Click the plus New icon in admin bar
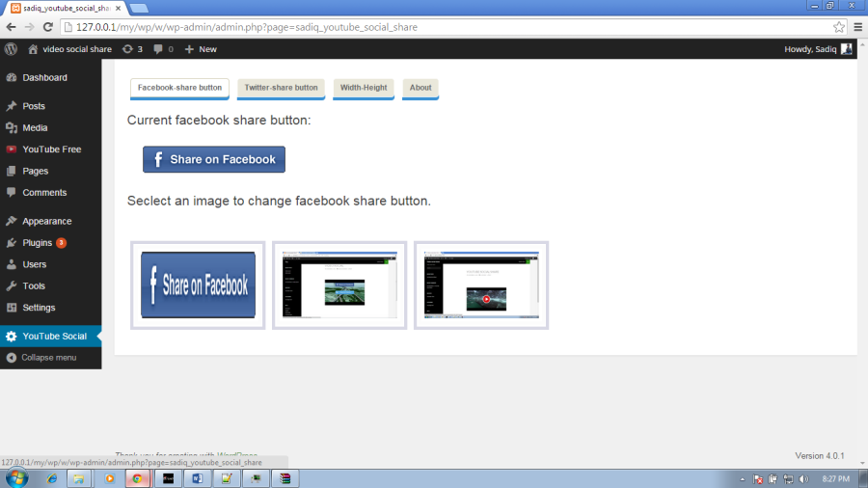 point(189,49)
